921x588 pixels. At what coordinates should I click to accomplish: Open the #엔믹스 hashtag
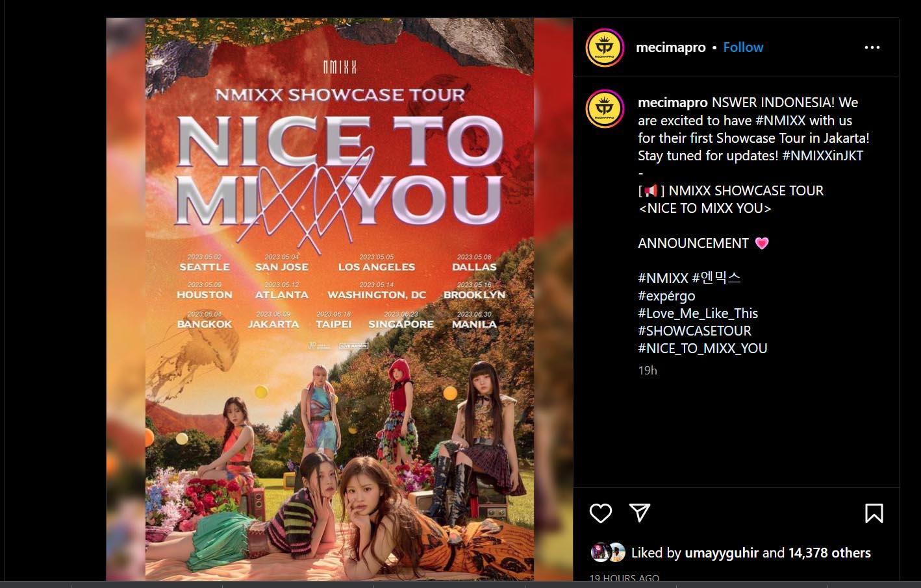click(716, 278)
